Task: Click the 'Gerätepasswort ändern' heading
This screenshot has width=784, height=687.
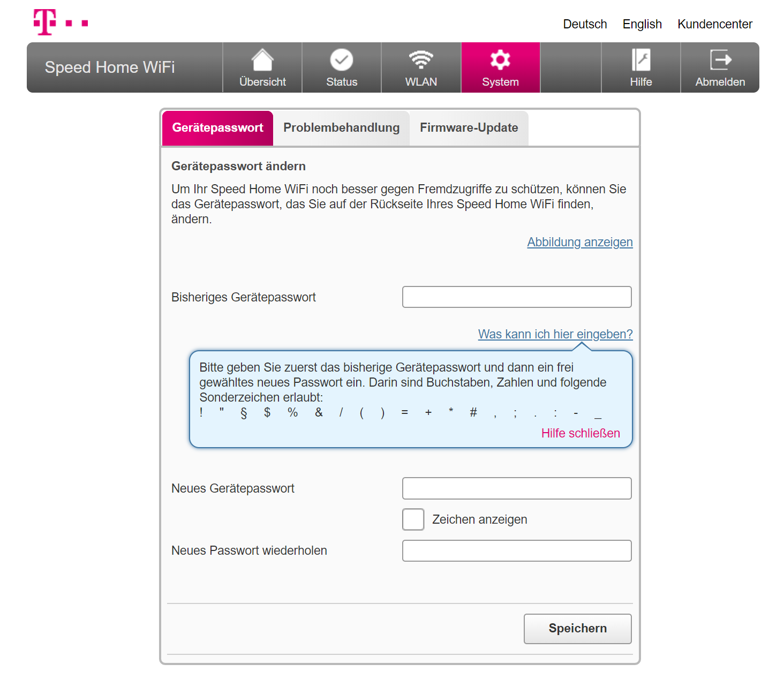Action: (238, 167)
